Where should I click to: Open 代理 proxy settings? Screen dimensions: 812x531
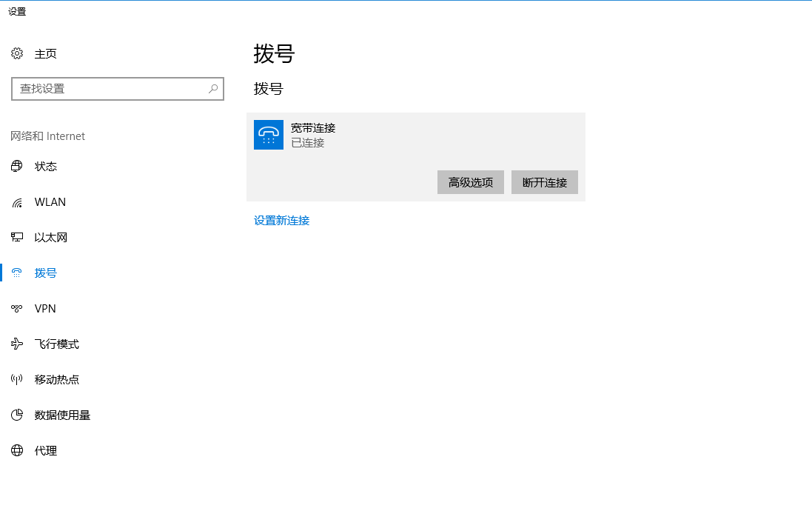(x=46, y=451)
